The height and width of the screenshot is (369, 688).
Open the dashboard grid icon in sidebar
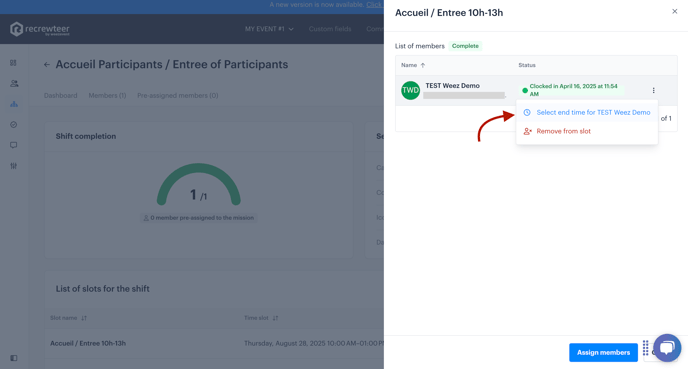(x=14, y=63)
